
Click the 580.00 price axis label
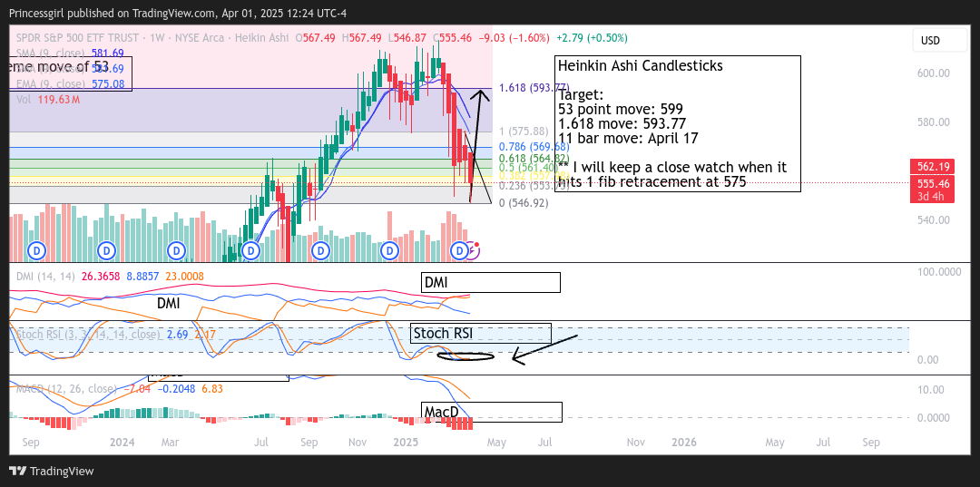click(932, 122)
